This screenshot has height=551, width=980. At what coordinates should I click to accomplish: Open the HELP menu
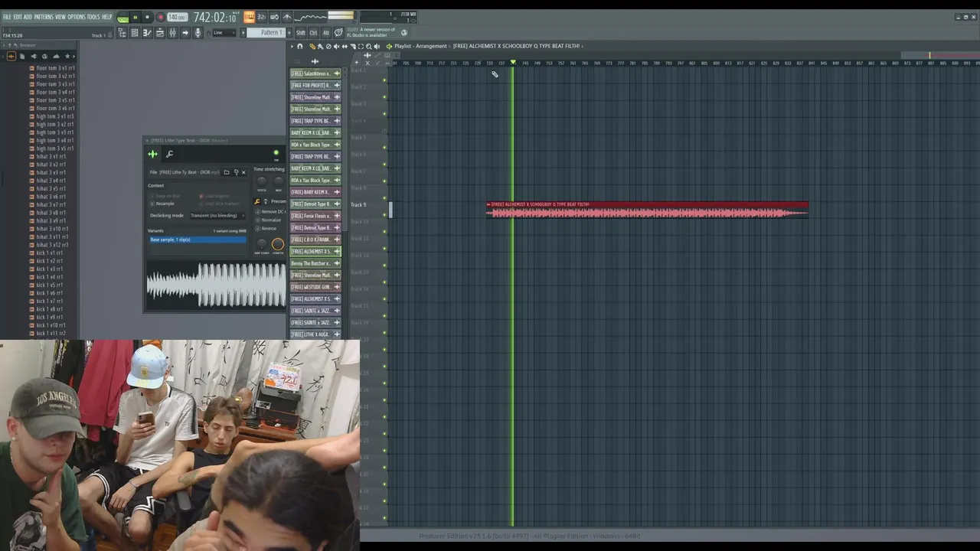click(x=107, y=17)
